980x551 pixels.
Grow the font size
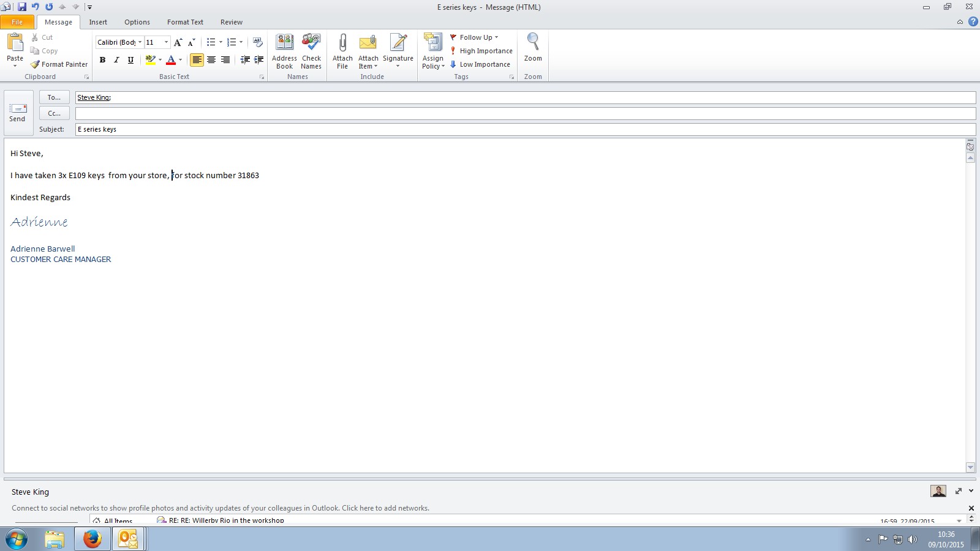click(x=178, y=42)
